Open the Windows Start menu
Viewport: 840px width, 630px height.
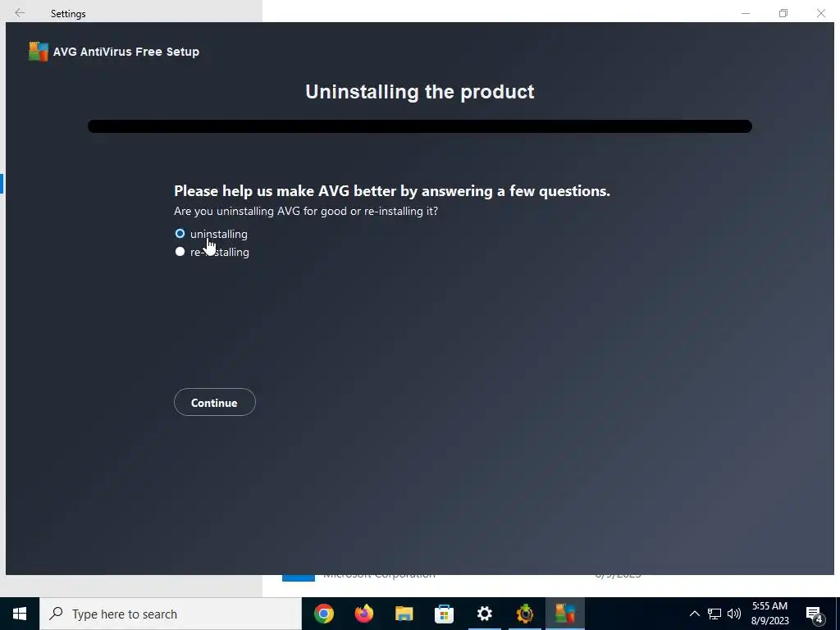click(x=20, y=614)
